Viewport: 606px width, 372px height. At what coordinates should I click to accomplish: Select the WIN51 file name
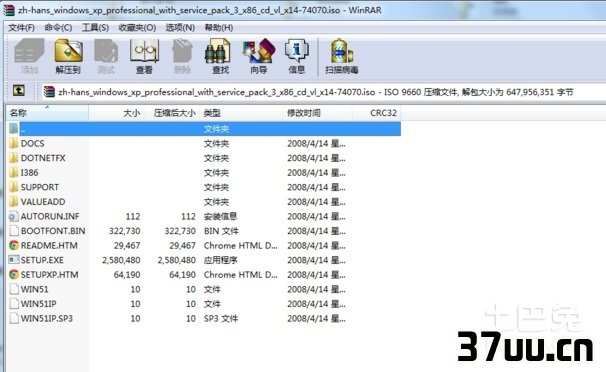point(34,289)
